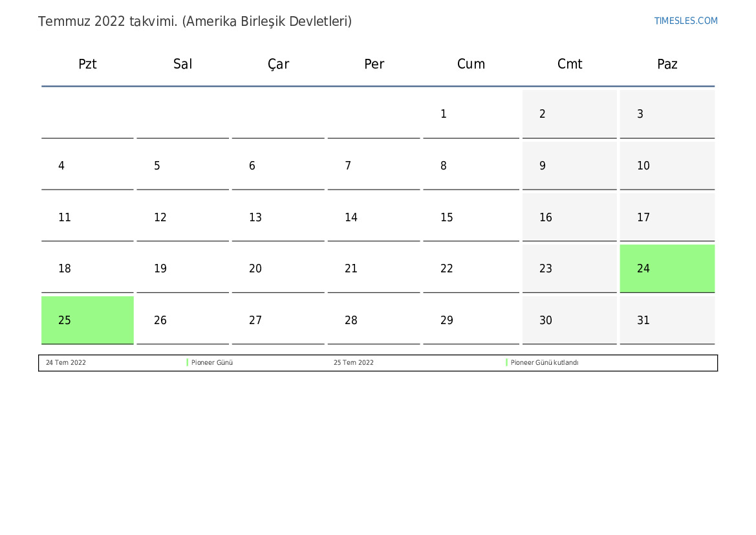Click day 15 in the calendar
Screen dimensions: 756x535
click(x=447, y=218)
